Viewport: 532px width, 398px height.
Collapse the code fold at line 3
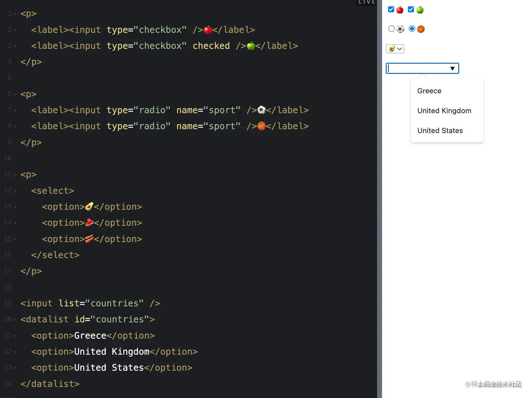click(15, 46)
